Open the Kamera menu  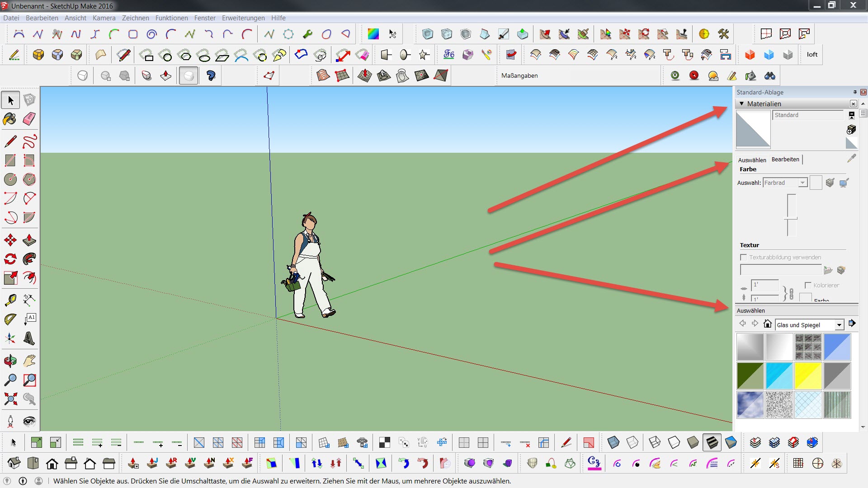tap(104, 18)
